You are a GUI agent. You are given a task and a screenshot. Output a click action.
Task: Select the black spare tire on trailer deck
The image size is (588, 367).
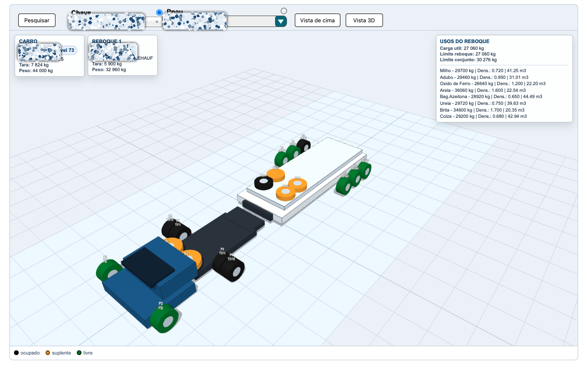tap(264, 183)
